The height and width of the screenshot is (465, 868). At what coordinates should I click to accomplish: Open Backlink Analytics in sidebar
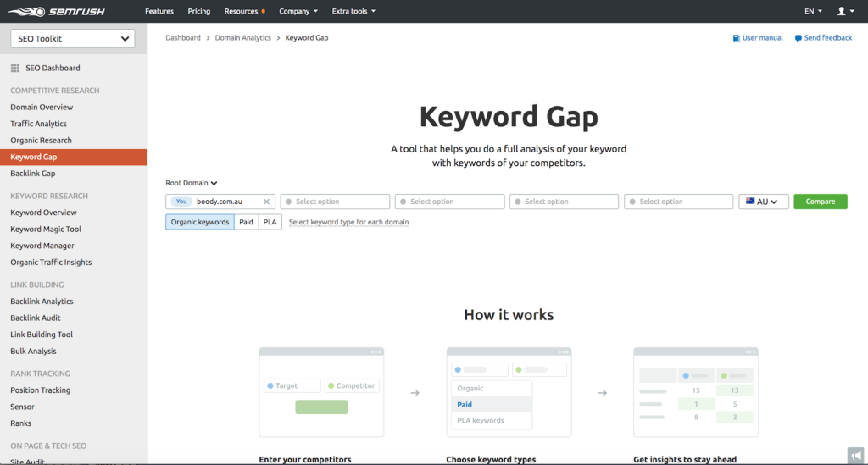[x=42, y=302]
